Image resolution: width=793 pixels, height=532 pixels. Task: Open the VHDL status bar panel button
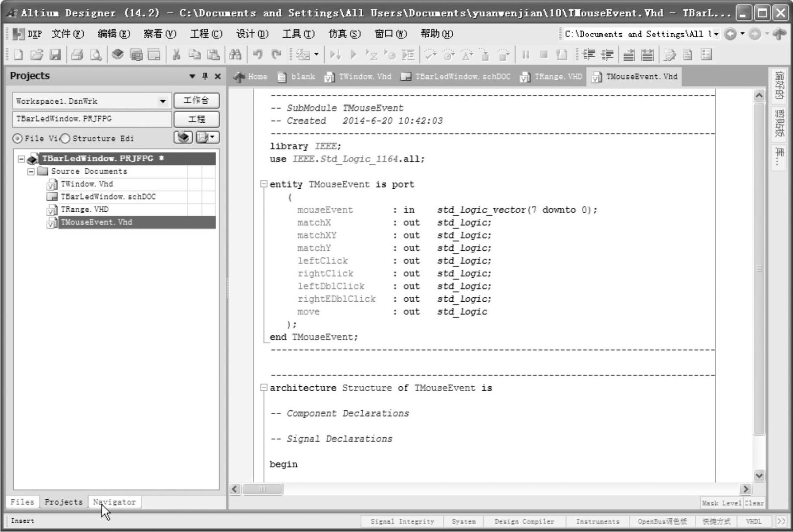[x=753, y=522]
